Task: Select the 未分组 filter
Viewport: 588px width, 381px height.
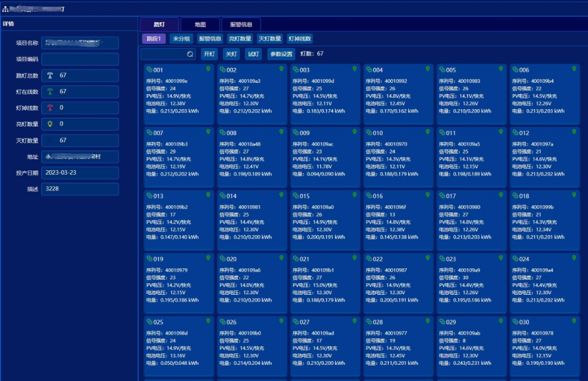Action: tap(181, 39)
